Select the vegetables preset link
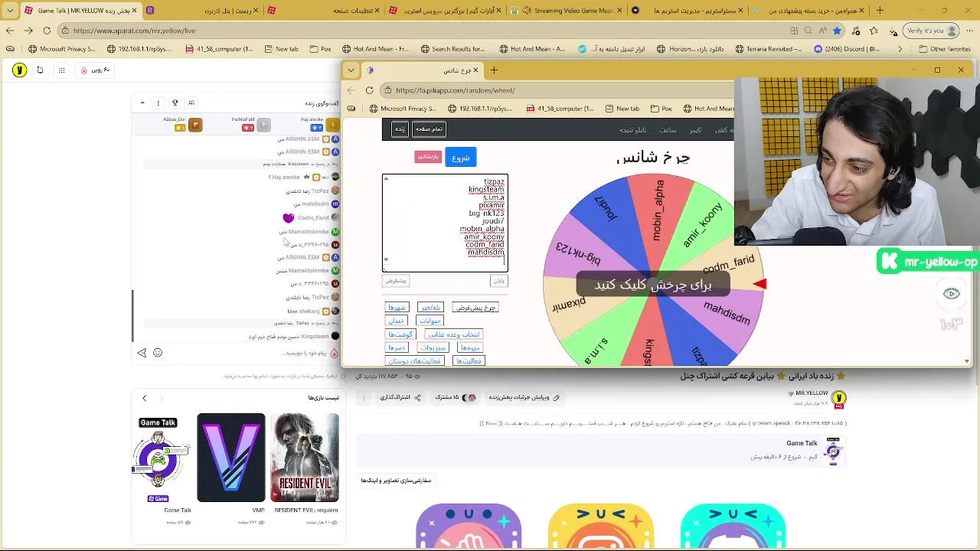Screen dimensions: 980x551 tap(433, 347)
